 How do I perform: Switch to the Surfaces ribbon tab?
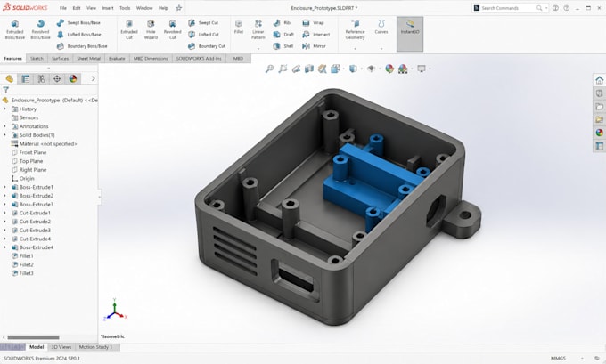pyautogui.click(x=60, y=58)
